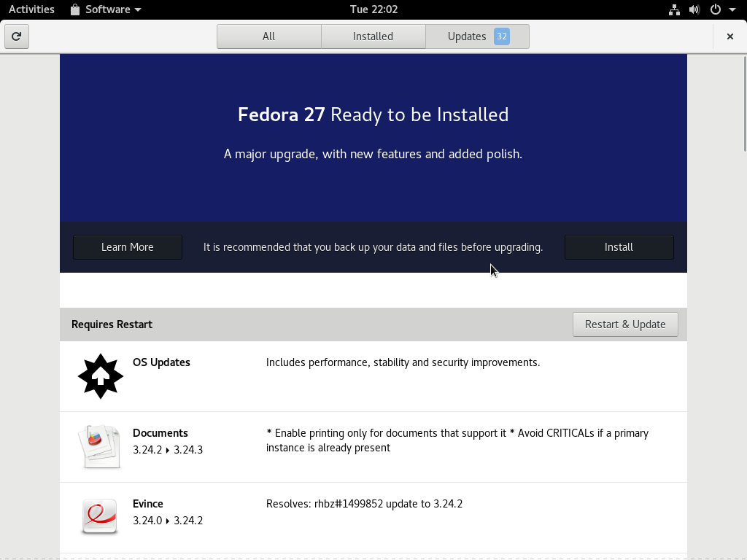Click the refresh updates icon button
Viewport: 747px width, 560px height.
click(x=17, y=36)
